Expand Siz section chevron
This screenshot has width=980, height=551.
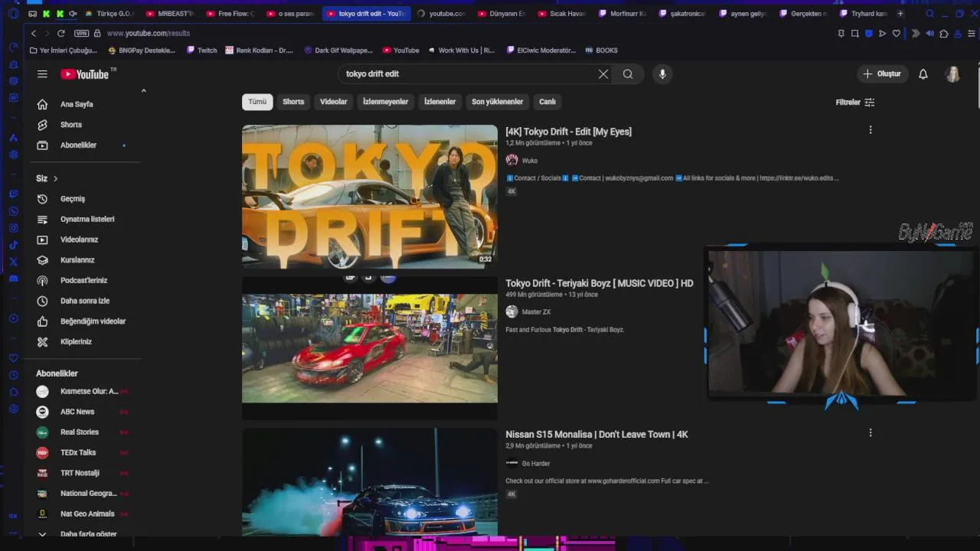tap(55, 178)
